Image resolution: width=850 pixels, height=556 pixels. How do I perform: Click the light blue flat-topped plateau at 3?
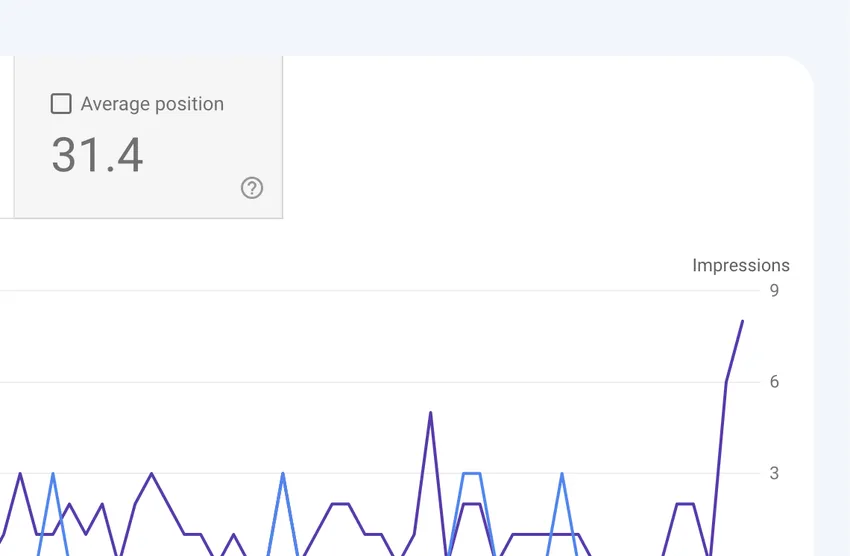point(472,474)
